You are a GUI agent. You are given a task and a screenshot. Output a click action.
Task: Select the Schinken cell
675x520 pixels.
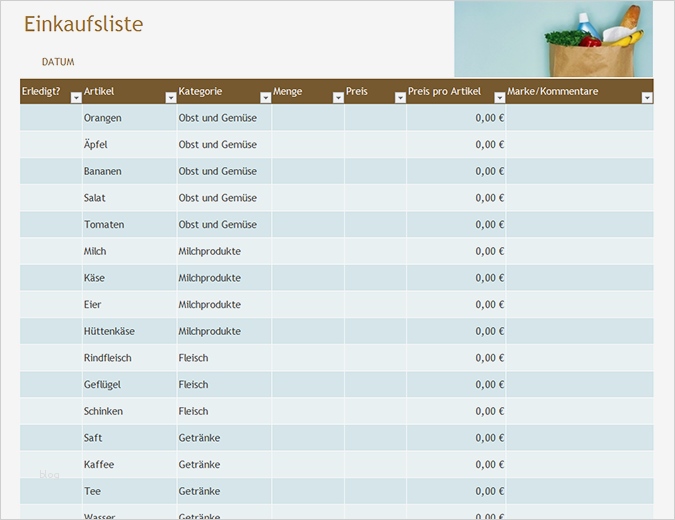(x=129, y=411)
